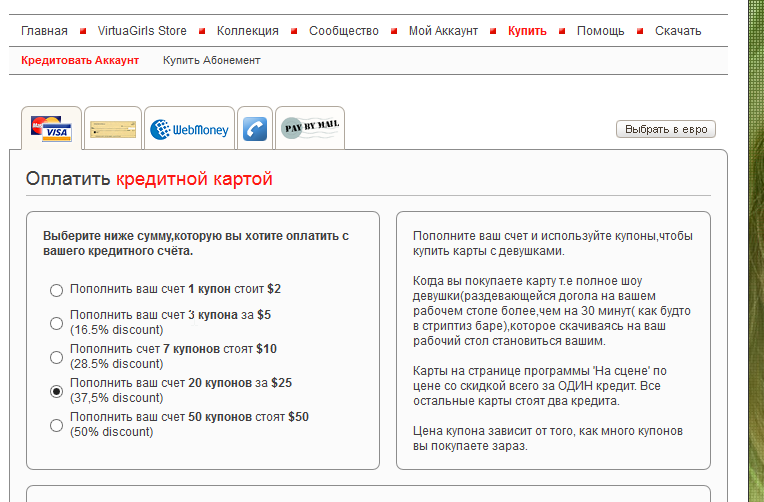Click the red 'Купить' menu item
764x502 pixels.
(x=527, y=31)
